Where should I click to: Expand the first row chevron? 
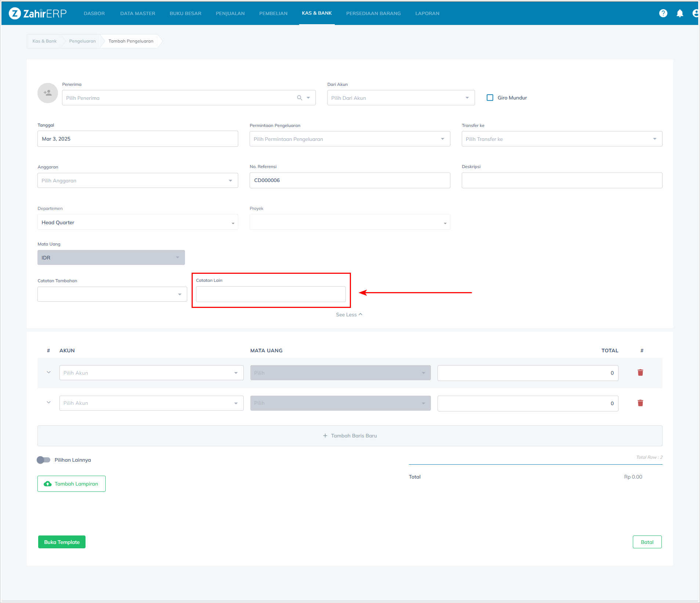[48, 372]
